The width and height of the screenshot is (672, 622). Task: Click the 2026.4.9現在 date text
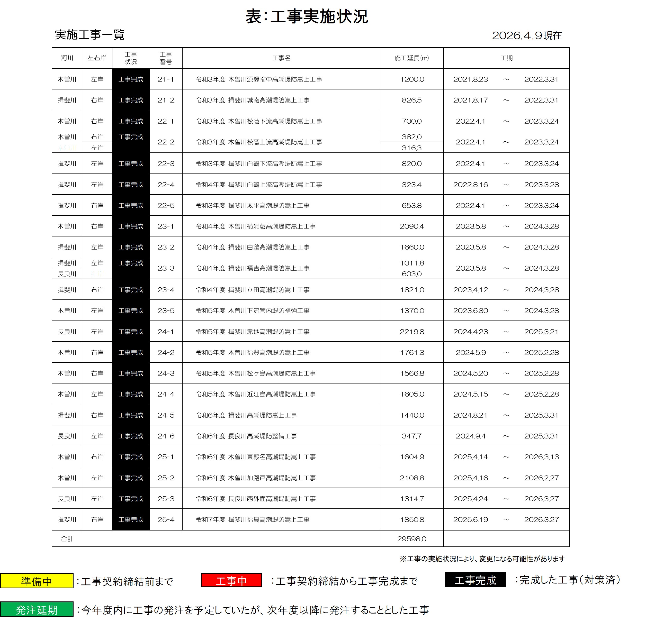(526, 35)
